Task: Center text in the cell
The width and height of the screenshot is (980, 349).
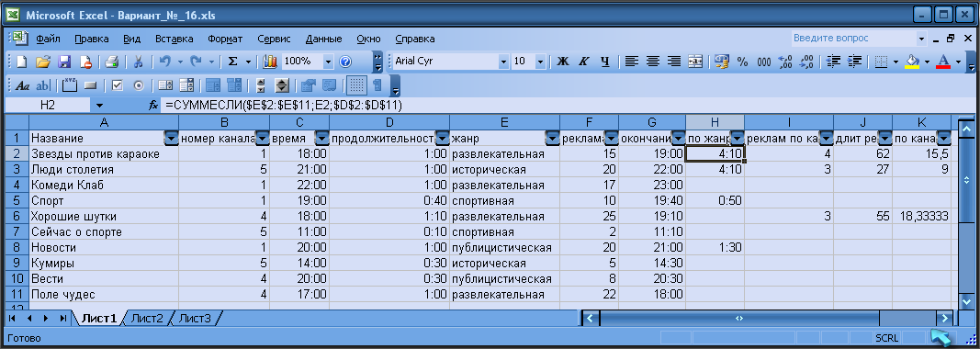Action: 653,62
